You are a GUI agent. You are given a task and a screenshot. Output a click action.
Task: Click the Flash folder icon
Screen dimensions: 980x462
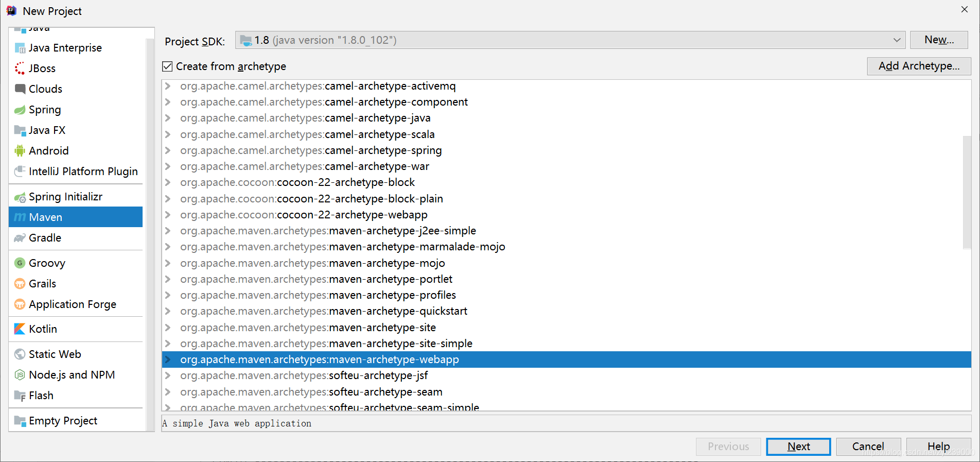pyautogui.click(x=20, y=396)
